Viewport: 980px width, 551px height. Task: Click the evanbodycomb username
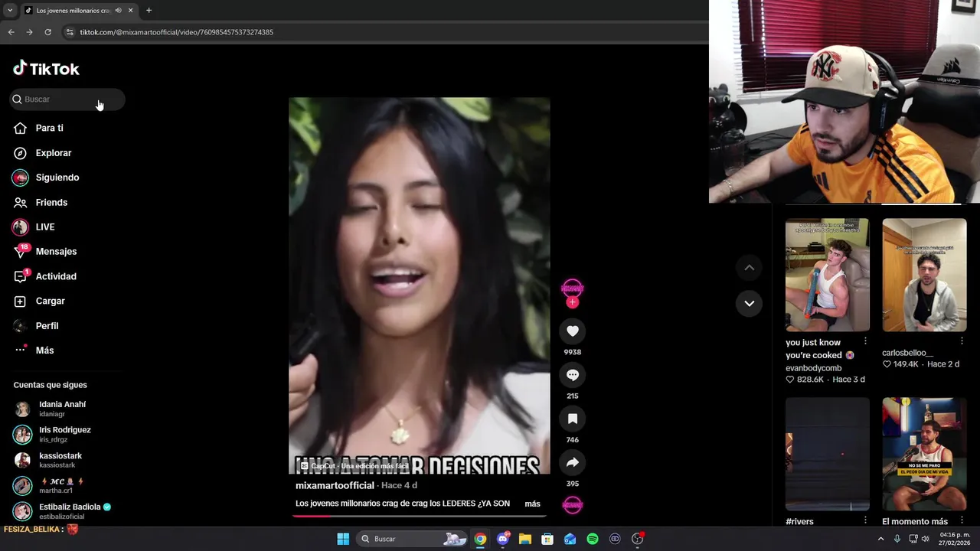[813, 368]
